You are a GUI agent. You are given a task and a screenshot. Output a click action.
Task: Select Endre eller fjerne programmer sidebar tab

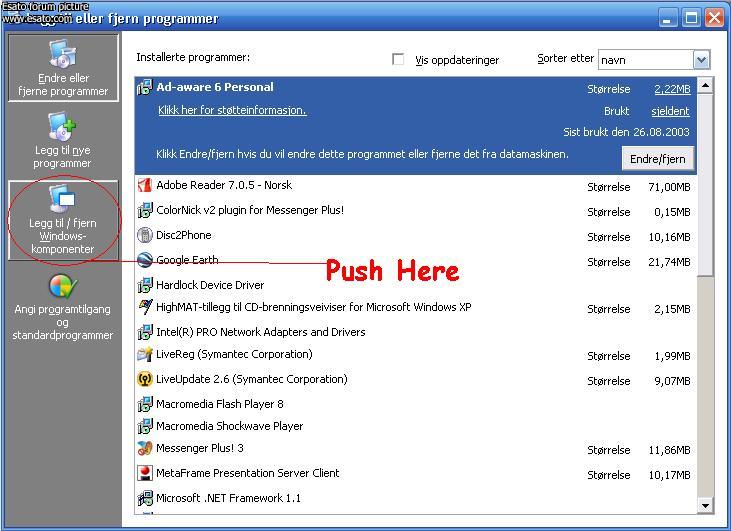click(x=62, y=68)
